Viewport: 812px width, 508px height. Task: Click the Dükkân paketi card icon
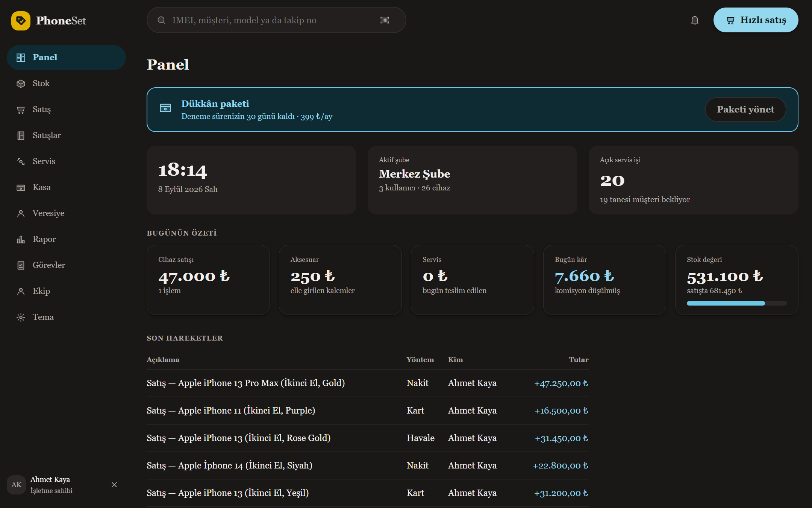click(165, 108)
